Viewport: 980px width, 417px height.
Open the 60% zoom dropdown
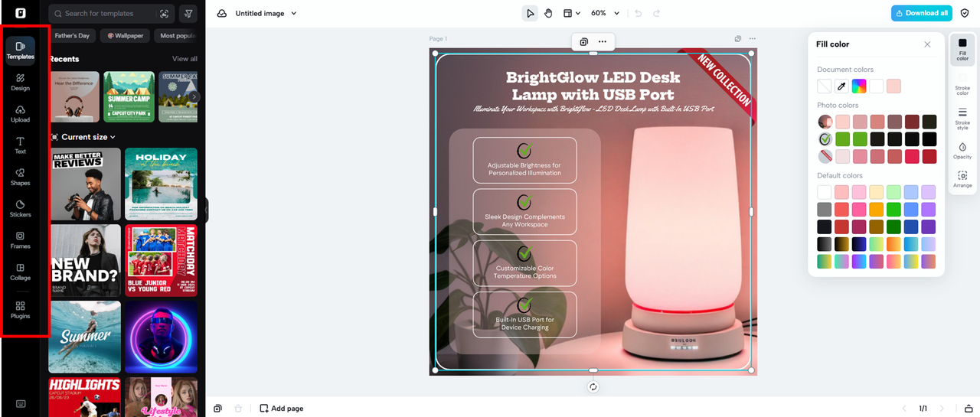tap(605, 13)
